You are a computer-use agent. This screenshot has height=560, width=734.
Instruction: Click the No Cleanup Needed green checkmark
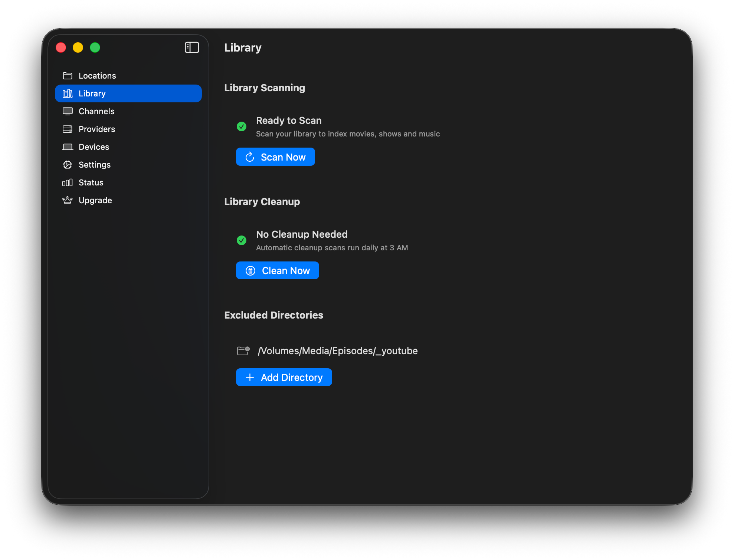click(242, 240)
